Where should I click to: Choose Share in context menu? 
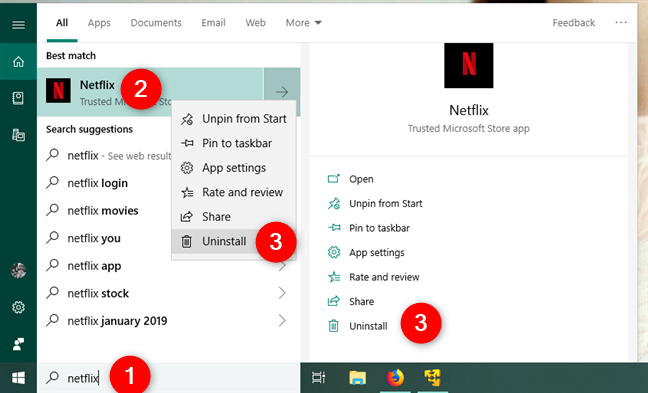point(234,217)
